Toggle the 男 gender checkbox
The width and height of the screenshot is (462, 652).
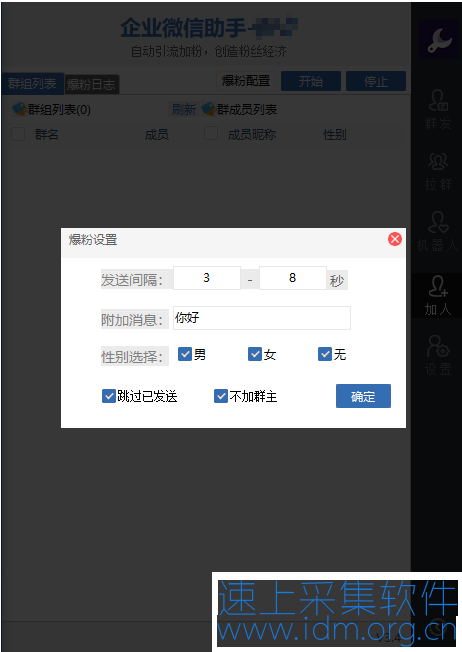point(185,354)
